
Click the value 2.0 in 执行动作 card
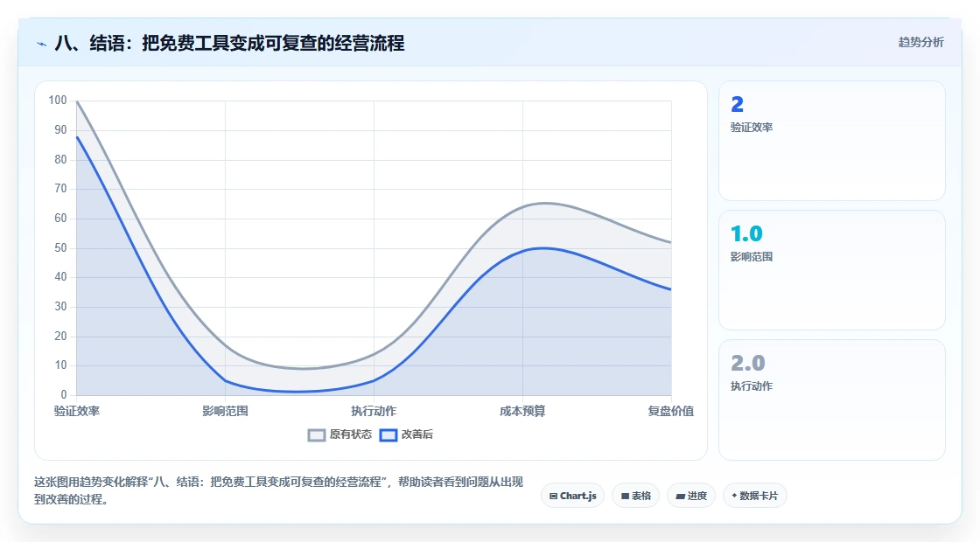tap(748, 363)
